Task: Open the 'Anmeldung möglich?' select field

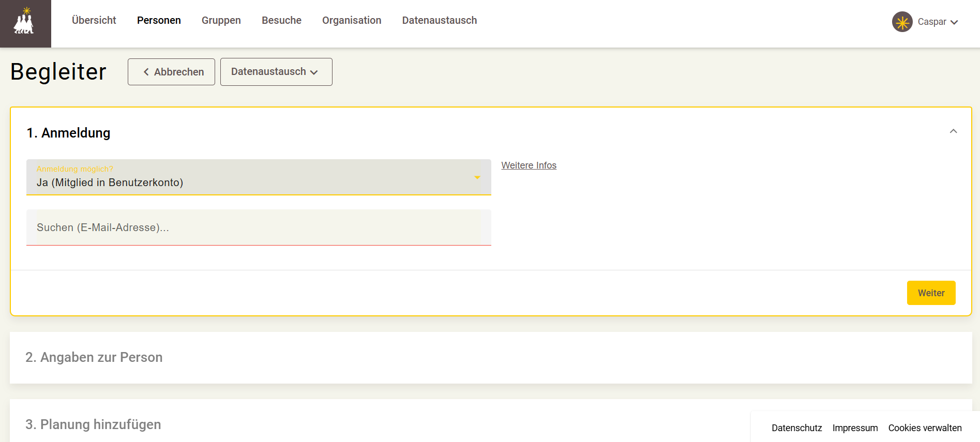Action: [259, 177]
